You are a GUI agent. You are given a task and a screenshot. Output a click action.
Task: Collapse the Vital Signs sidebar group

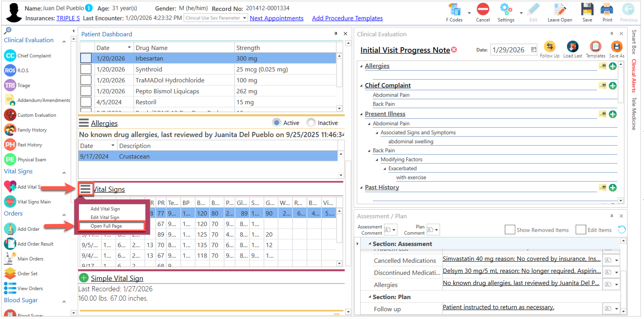(64, 173)
